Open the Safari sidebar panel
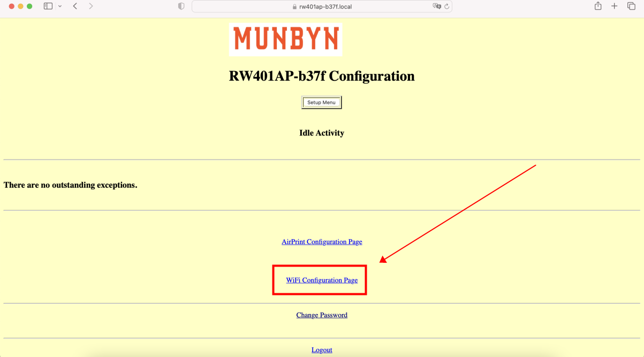 coord(48,6)
